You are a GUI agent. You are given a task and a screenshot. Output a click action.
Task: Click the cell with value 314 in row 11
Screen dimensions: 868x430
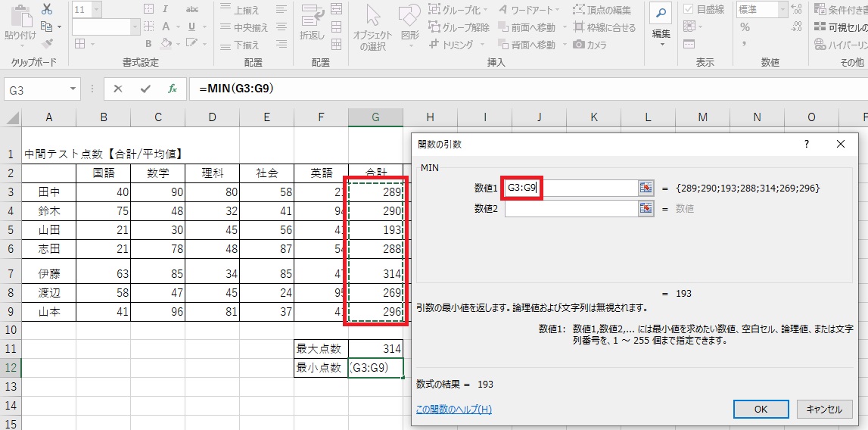coord(376,348)
